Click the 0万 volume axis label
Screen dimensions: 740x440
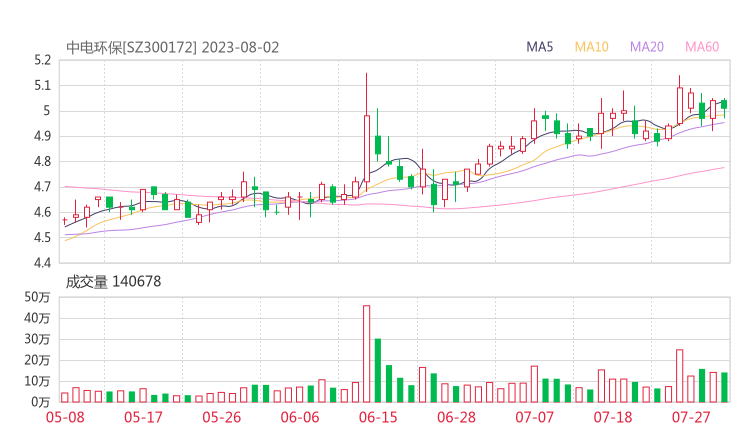[x=41, y=402]
